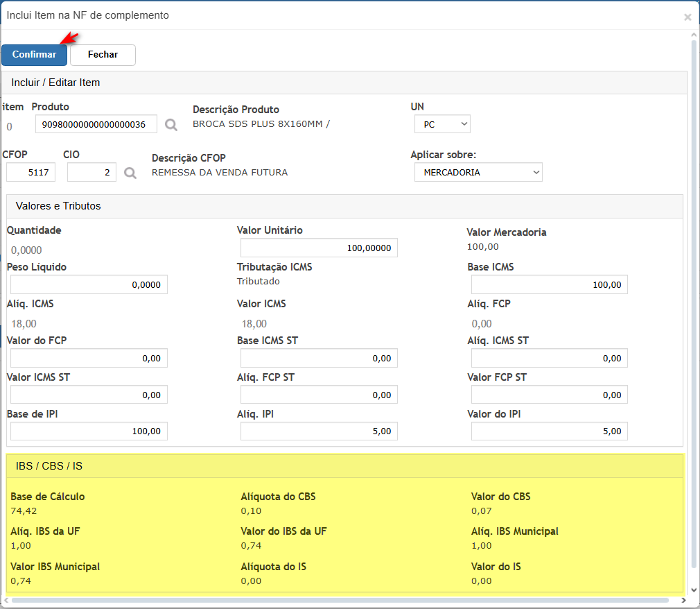
Task: Click the CFOP input field
Action: point(30,172)
